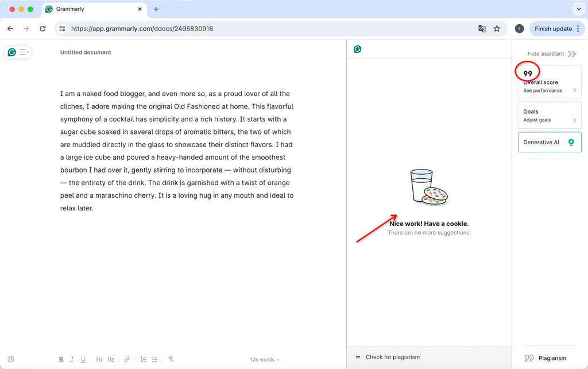Open Plagiarism in the right sidebar
The width and height of the screenshot is (588, 369).
(x=546, y=358)
